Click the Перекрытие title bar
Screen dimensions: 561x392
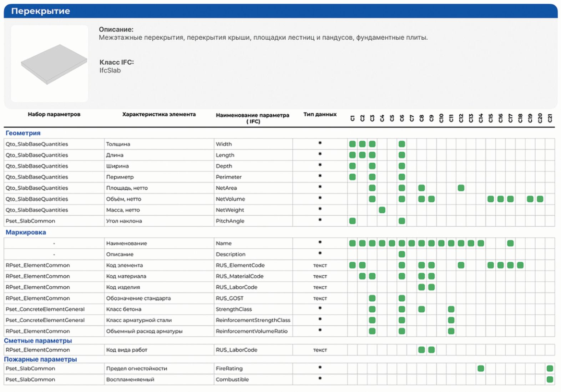pos(280,11)
